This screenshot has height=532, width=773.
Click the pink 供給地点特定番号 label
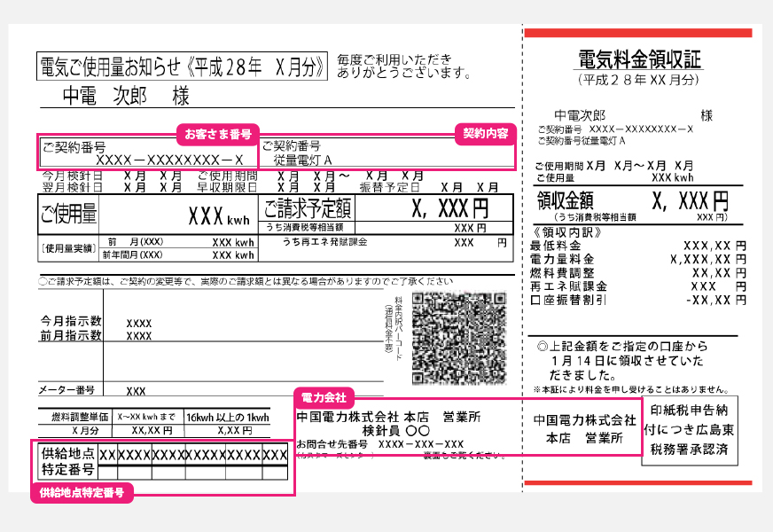tap(82, 491)
